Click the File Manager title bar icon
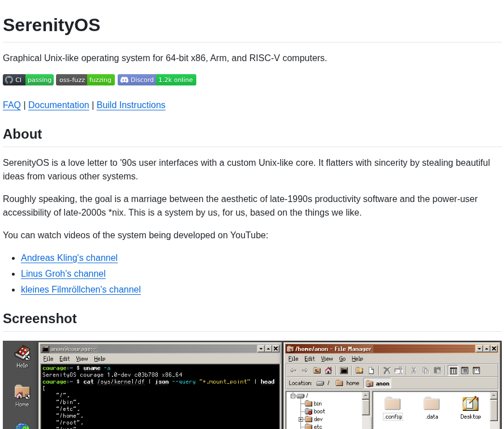This screenshot has width=504, height=429. coord(290,349)
